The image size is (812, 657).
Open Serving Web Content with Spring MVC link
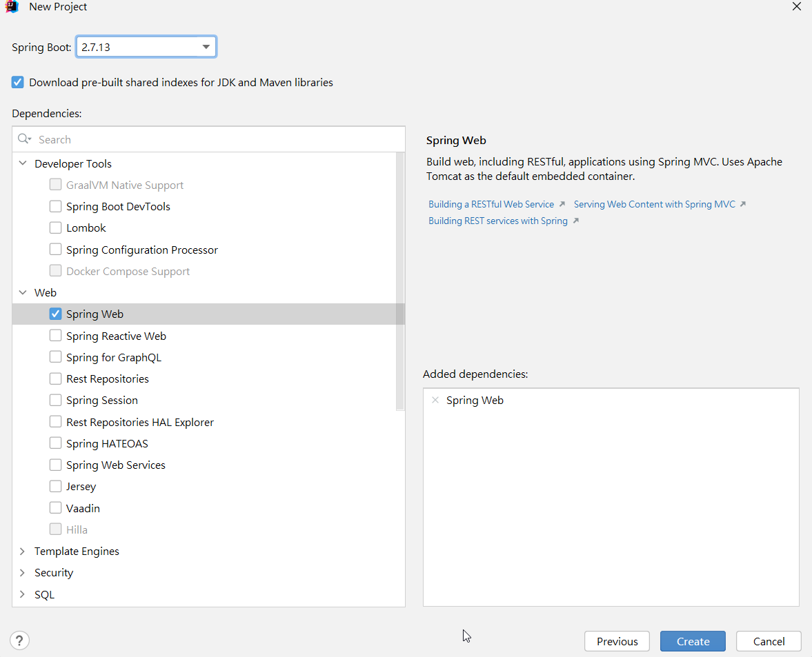click(654, 204)
